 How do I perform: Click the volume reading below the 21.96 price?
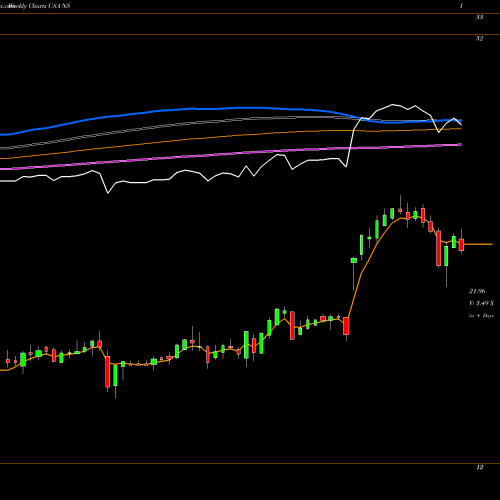[x=482, y=303]
